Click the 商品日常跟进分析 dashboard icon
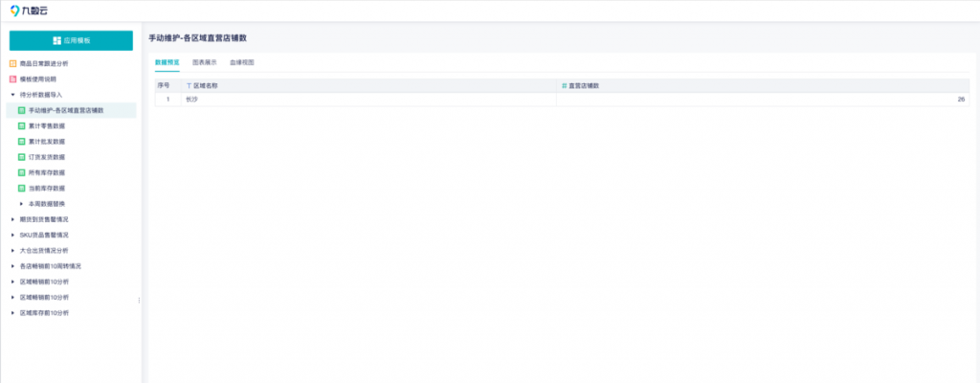980x383 pixels. point(12,63)
